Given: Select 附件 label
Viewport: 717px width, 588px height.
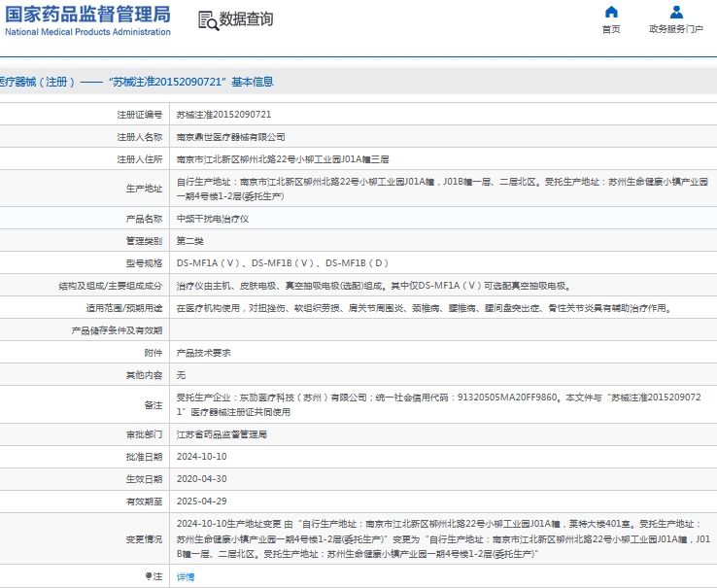Looking at the screenshot, I should (154, 353).
